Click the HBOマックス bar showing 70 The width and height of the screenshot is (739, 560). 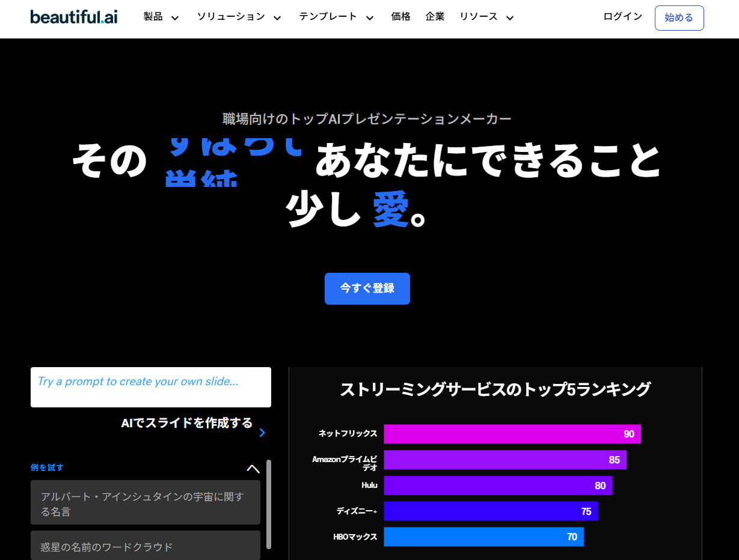(x=484, y=537)
